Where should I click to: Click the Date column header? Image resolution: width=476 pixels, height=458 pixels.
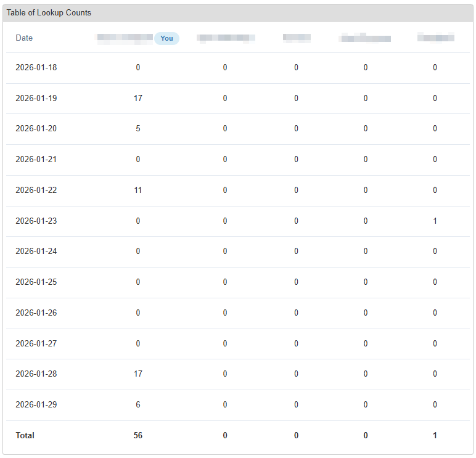24,38
